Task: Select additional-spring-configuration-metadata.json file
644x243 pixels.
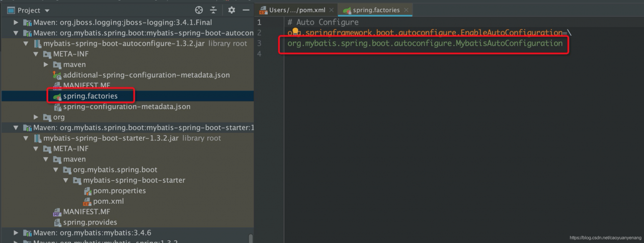Action: coord(146,75)
